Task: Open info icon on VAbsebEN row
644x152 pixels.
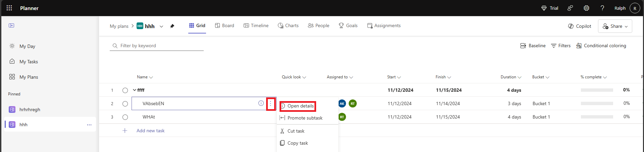Action: coord(261,103)
